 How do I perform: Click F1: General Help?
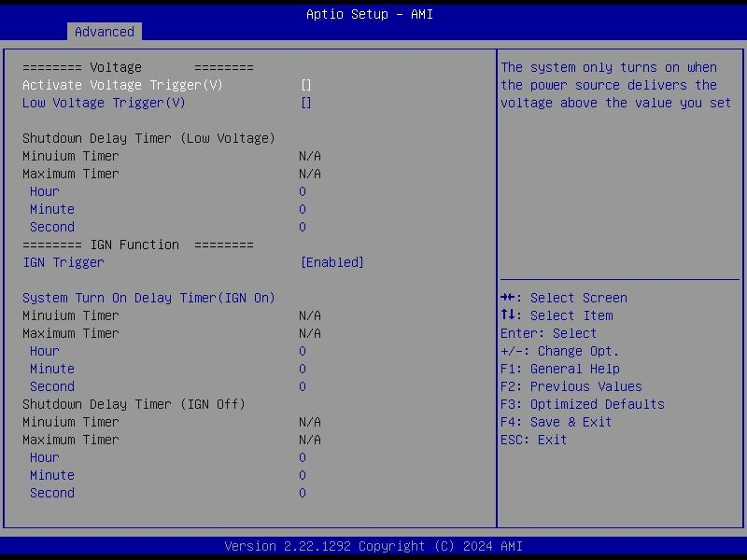point(559,369)
